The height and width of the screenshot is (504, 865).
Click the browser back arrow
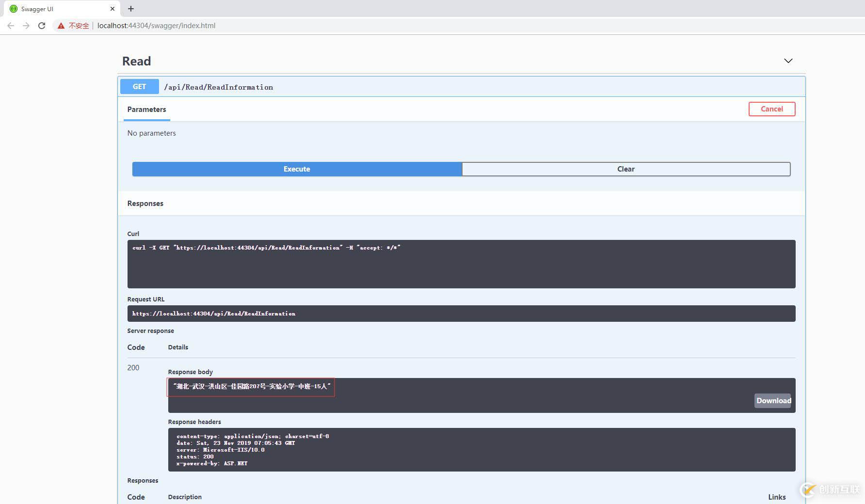[10, 25]
